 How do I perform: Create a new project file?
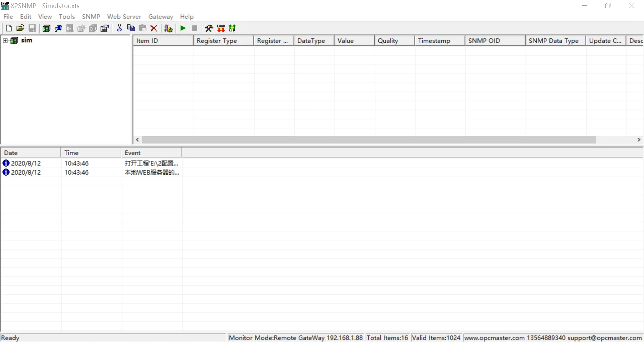8,28
